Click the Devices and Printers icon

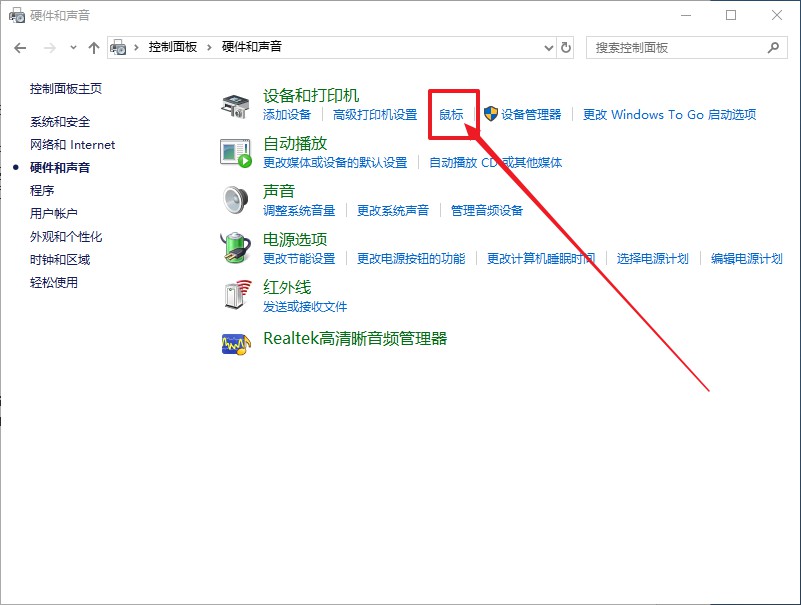(x=235, y=106)
